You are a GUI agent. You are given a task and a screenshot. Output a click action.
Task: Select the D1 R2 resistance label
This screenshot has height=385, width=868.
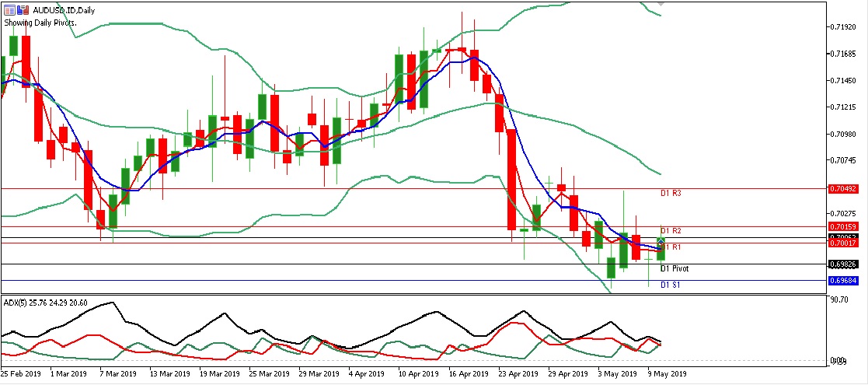click(671, 231)
